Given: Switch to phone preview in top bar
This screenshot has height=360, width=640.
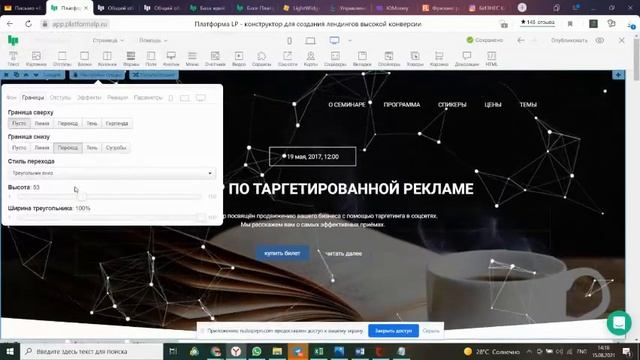Looking at the screenshot, I should coord(289,40).
